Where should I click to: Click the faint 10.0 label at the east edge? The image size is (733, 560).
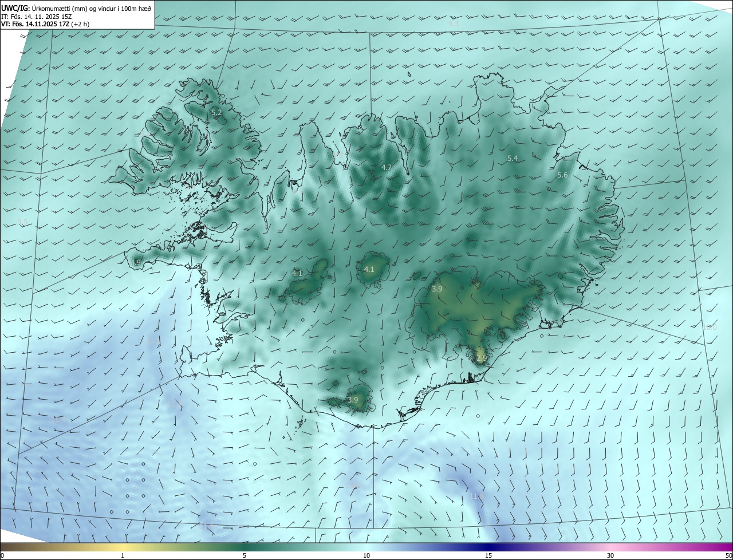pyautogui.click(x=710, y=327)
